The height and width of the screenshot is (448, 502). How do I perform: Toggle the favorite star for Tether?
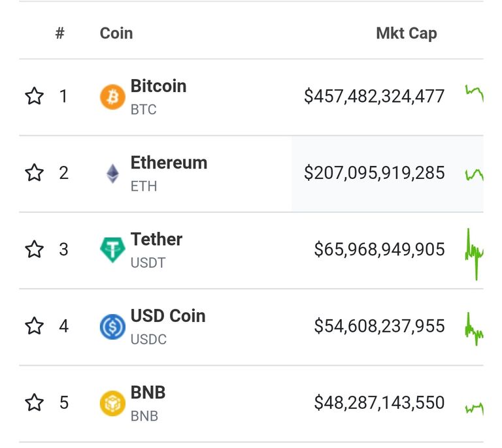[x=34, y=249]
